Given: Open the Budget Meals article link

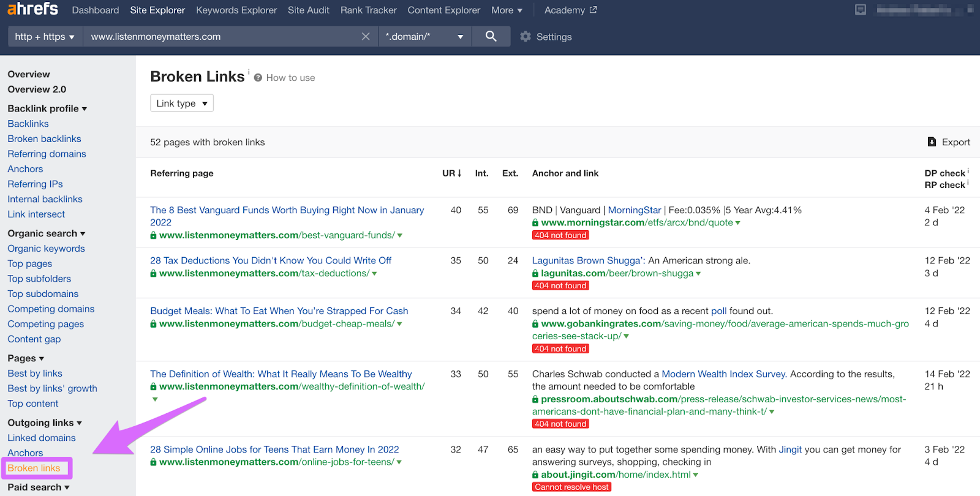Looking at the screenshot, I should coord(279,311).
